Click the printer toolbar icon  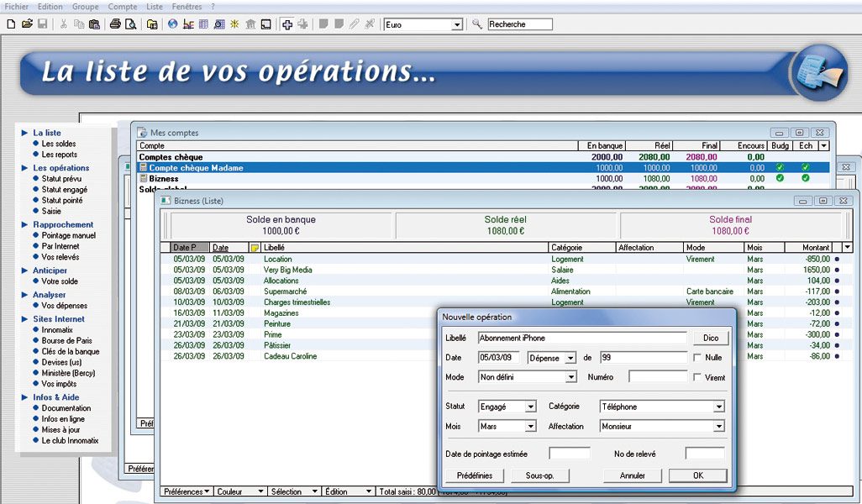(115, 24)
